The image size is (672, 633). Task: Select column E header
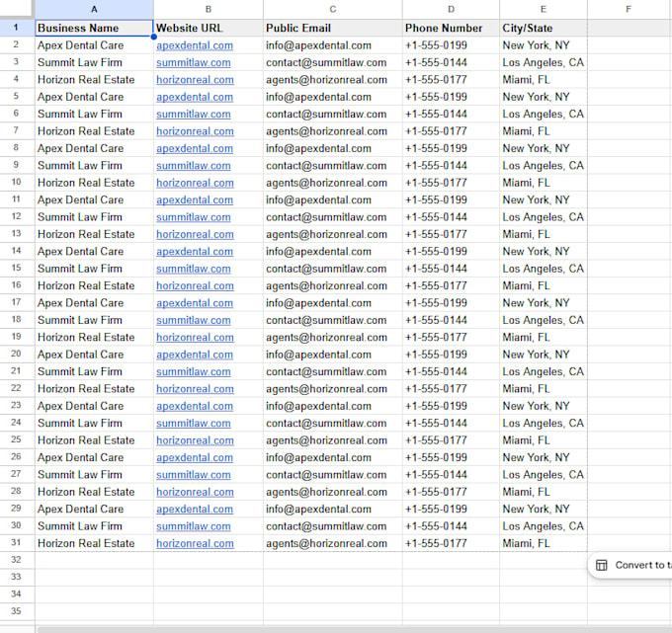(x=543, y=9)
